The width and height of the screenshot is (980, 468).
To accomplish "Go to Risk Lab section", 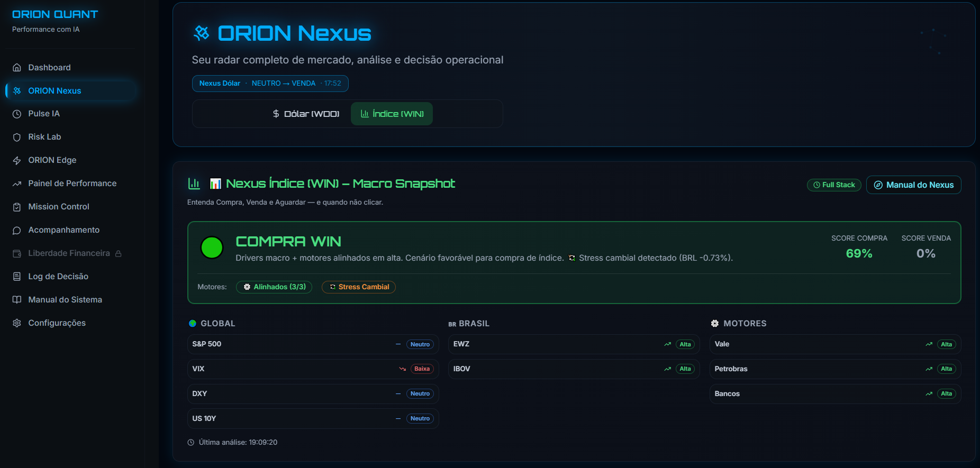I will click(x=71, y=137).
